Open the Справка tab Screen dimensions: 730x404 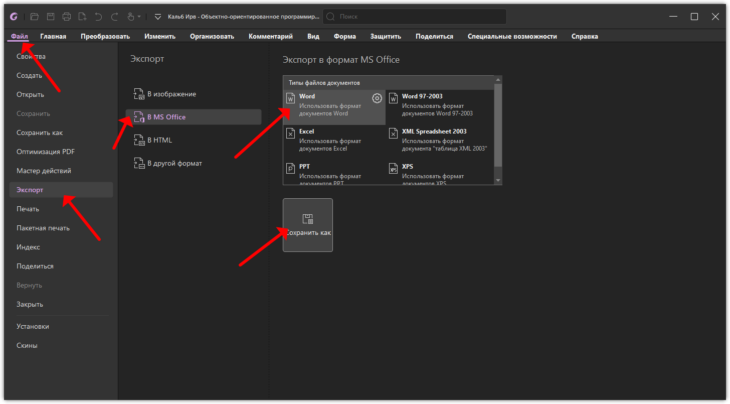584,36
